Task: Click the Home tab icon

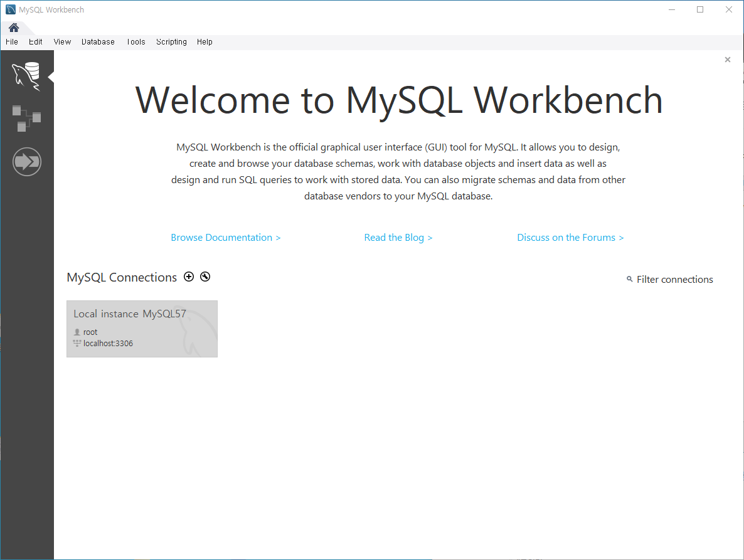Action: tap(14, 28)
